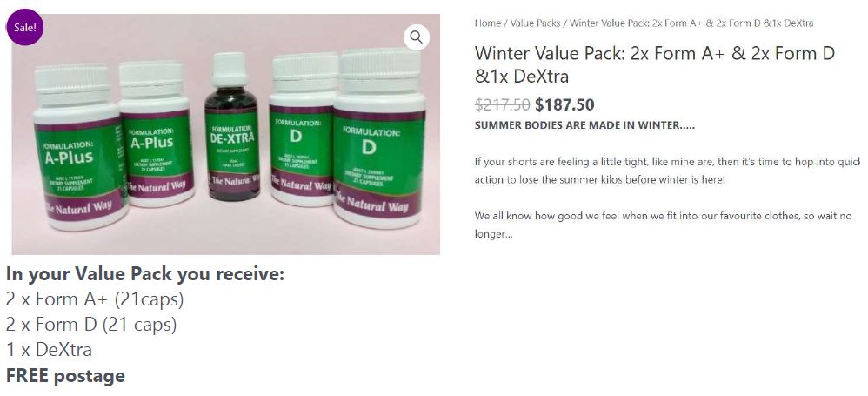Click the SUMMER BODIES ARE MADE IN WINTER heading

click(584, 125)
